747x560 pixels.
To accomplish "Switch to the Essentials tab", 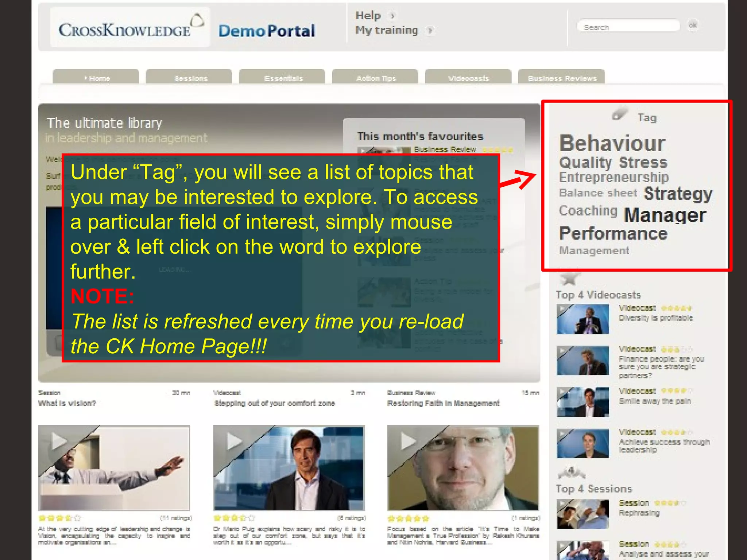I will (x=282, y=77).
